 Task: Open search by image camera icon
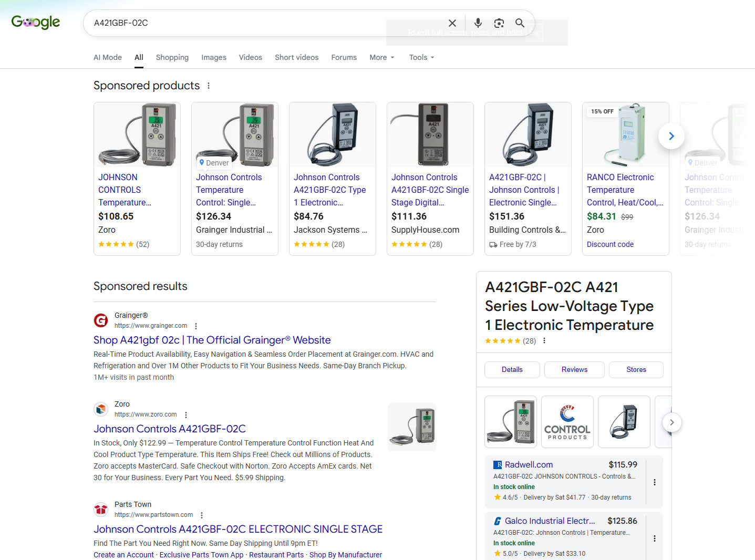coord(499,23)
